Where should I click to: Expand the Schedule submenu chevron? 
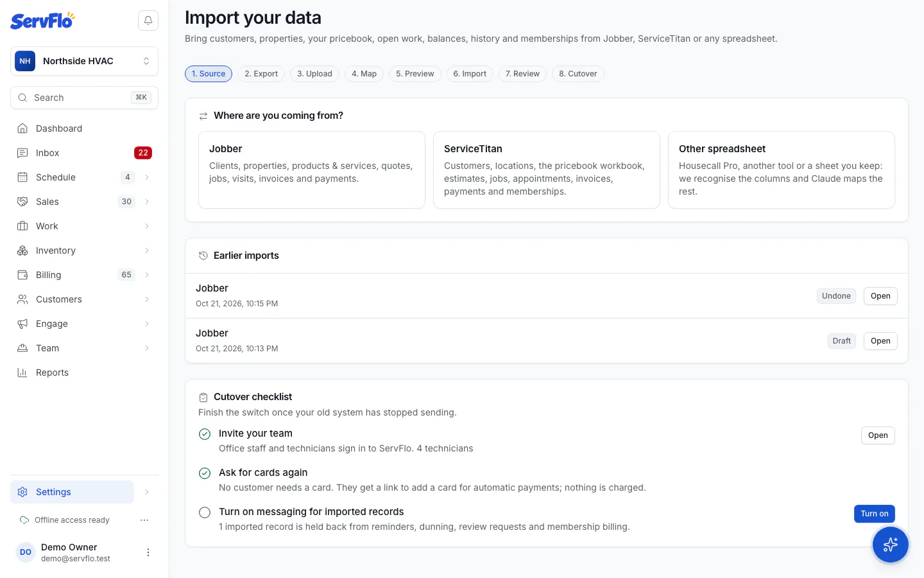pos(147,177)
